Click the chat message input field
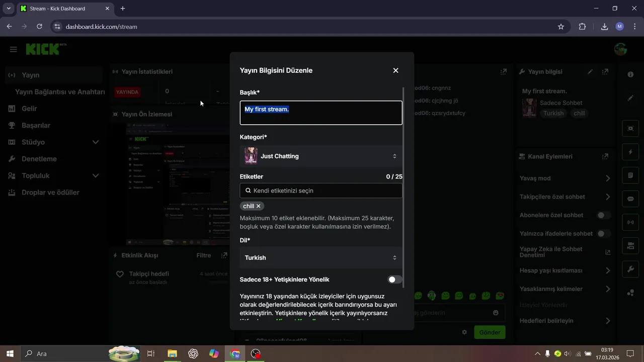This screenshot has width=644, height=362. coord(450,313)
